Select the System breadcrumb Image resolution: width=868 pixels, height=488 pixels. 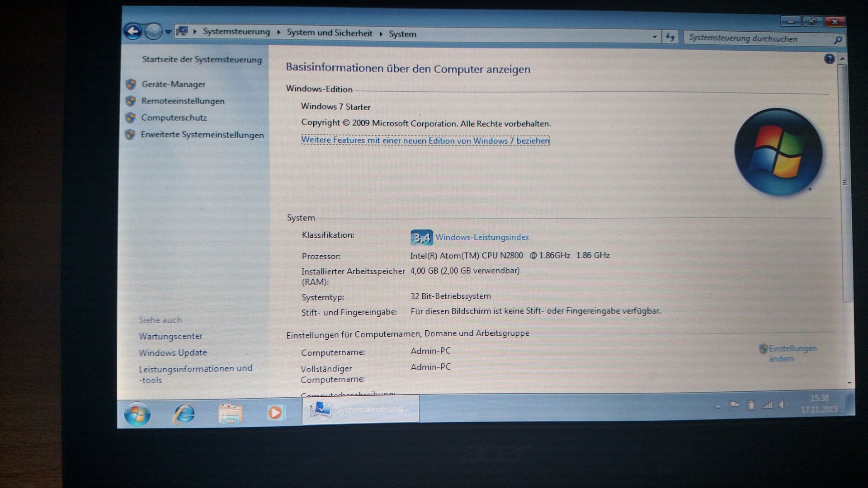tap(402, 34)
